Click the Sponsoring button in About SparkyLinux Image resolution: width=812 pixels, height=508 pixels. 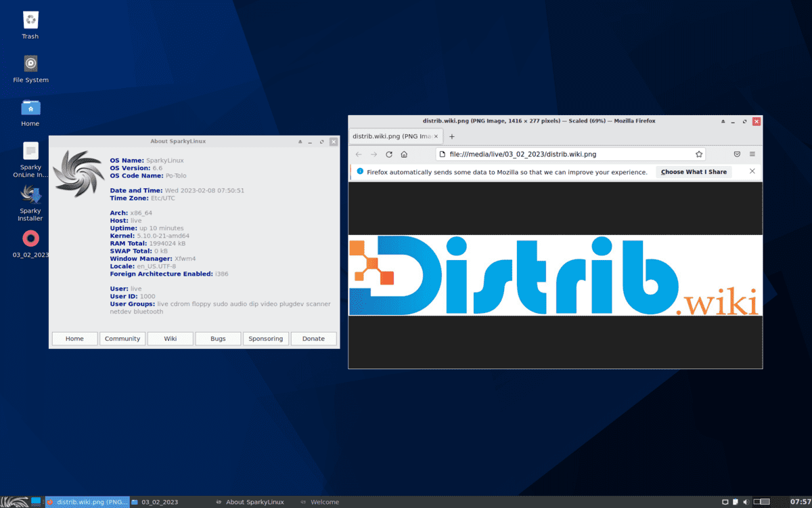pos(266,339)
